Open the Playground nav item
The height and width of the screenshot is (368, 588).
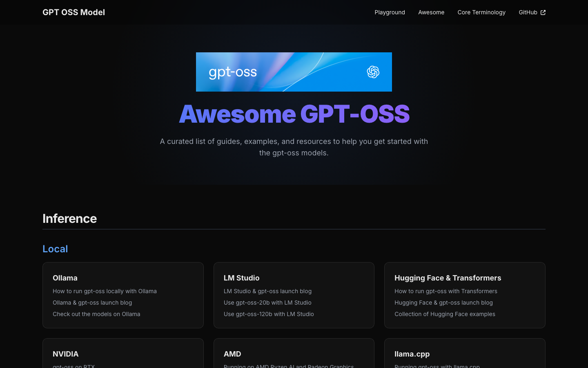[x=390, y=12]
